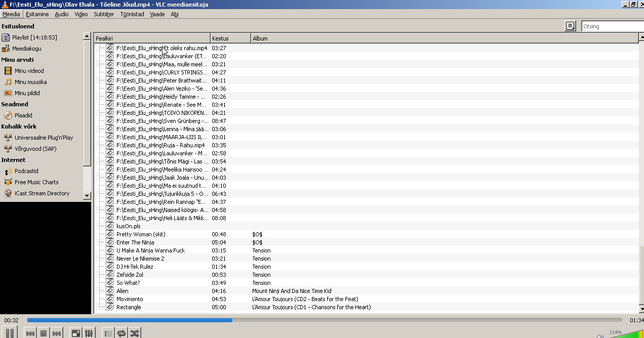
Task: Click sidebar scrollbar up arrow
Action: tap(87, 35)
